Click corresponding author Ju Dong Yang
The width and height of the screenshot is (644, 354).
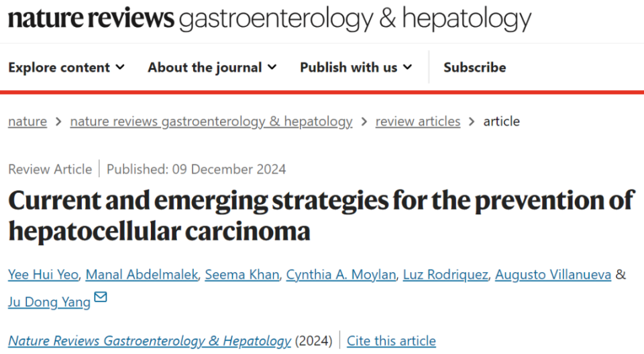49,302
